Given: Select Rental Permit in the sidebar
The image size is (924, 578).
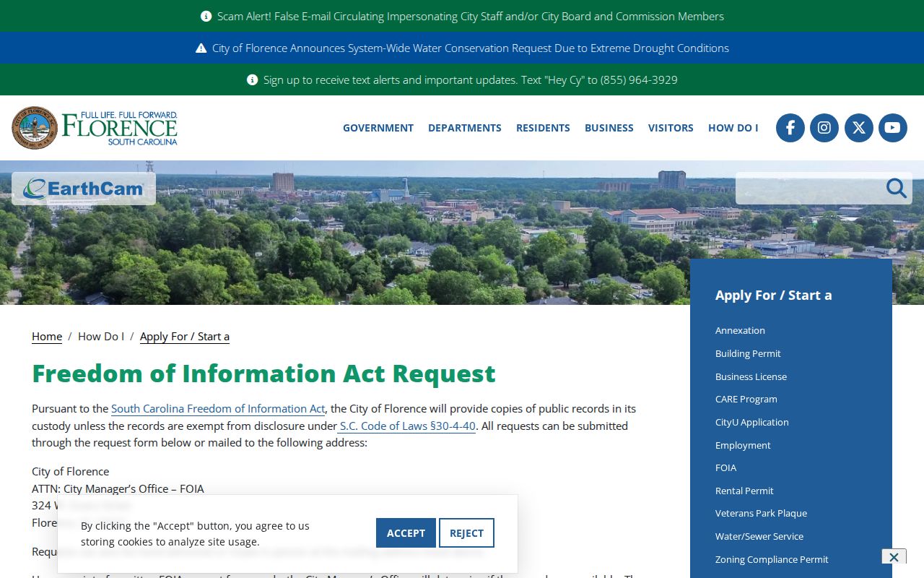Looking at the screenshot, I should tap(744, 491).
